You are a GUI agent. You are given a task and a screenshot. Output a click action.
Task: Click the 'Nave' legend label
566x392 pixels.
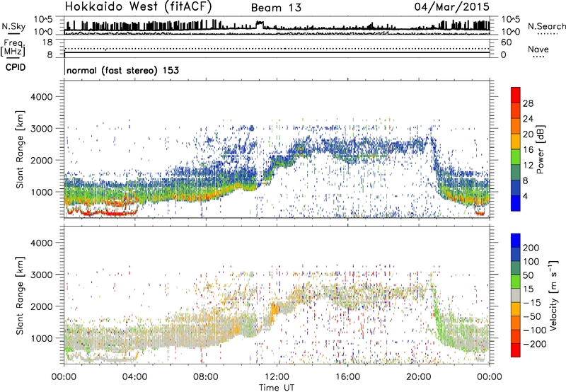point(538,49)
